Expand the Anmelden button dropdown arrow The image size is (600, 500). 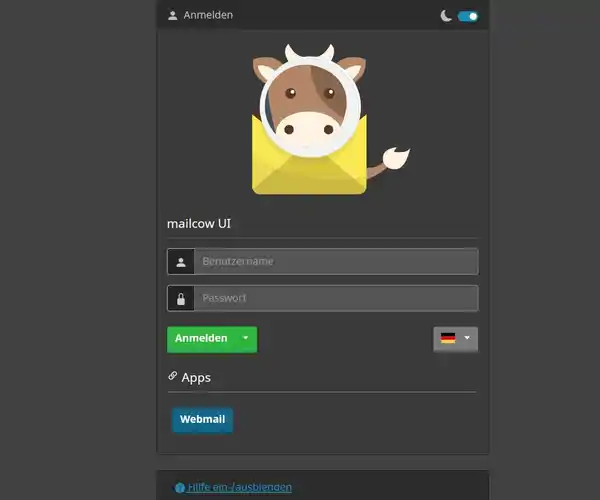pos(246,338)
